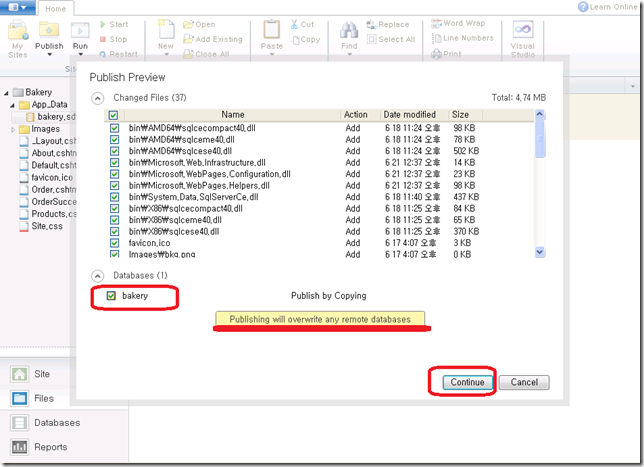This screenshot has width=644, height=467.
Task: Uncheck the bakery database checkbox
Action: pos(111,296)
